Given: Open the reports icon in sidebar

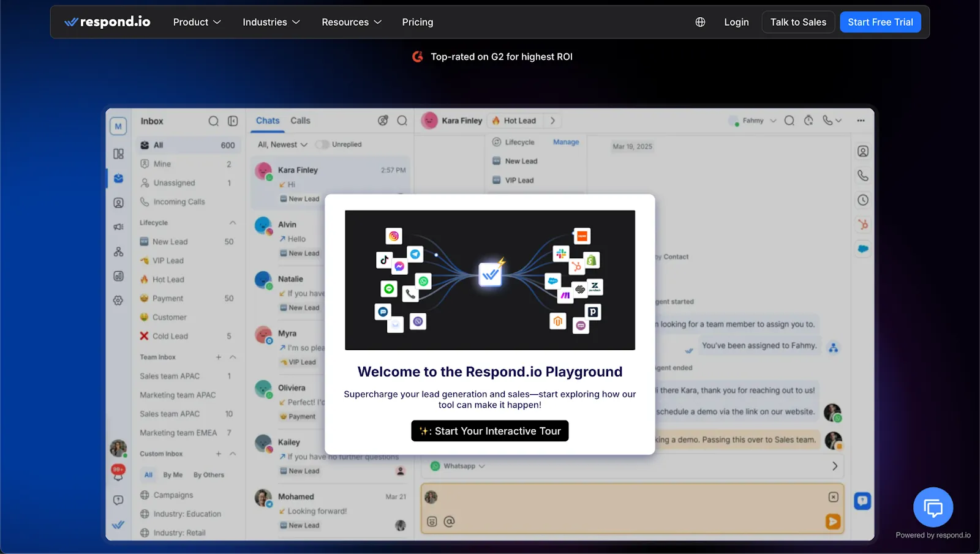Looking at the screenshot, I should [x=118, y=276].
